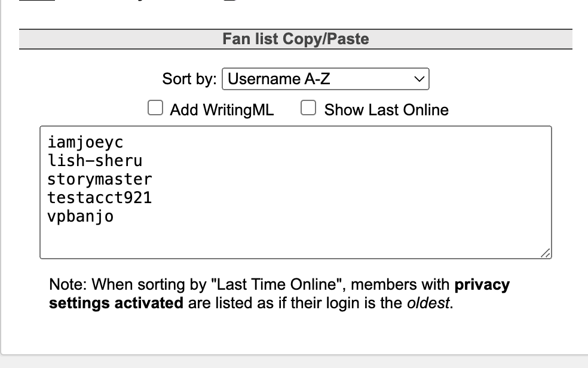The height and width of the screenshot is (368, 588).
Task: Tick the Show Last Online checkbox
Action: [x=308, y=108]
